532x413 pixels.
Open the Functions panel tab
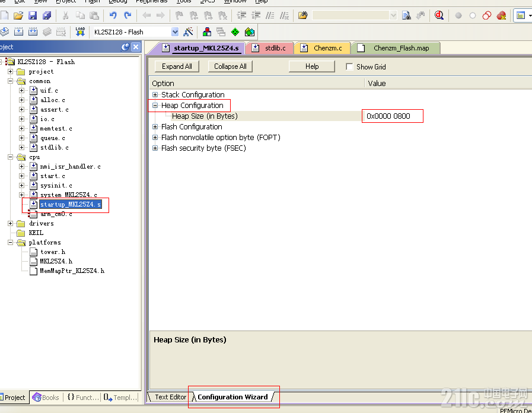click(x=83, y=398)
